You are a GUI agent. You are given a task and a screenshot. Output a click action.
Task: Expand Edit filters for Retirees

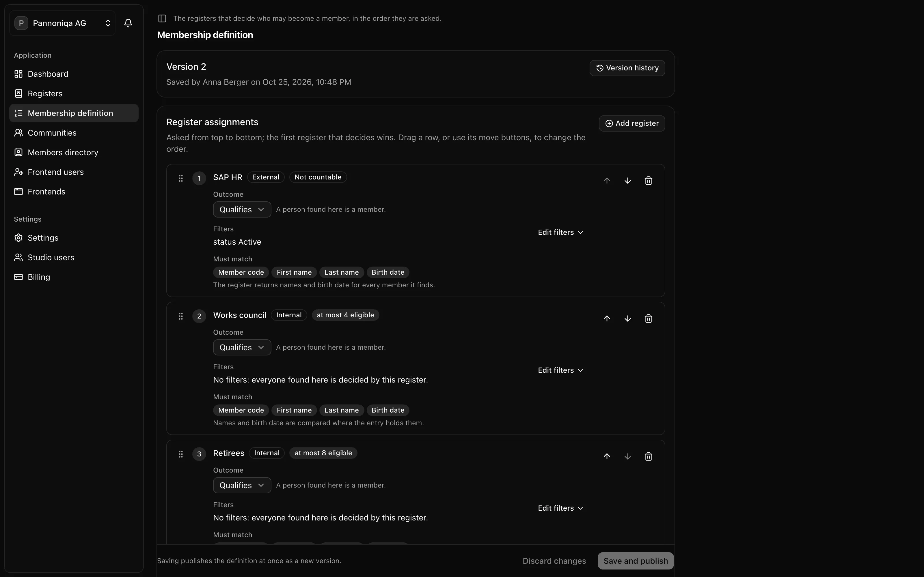coord(560,508)
